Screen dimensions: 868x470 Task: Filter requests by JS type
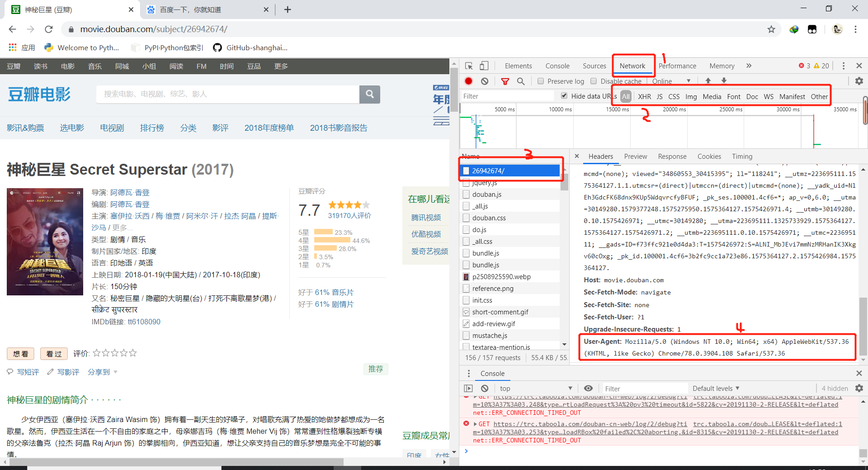click(660, 96)
